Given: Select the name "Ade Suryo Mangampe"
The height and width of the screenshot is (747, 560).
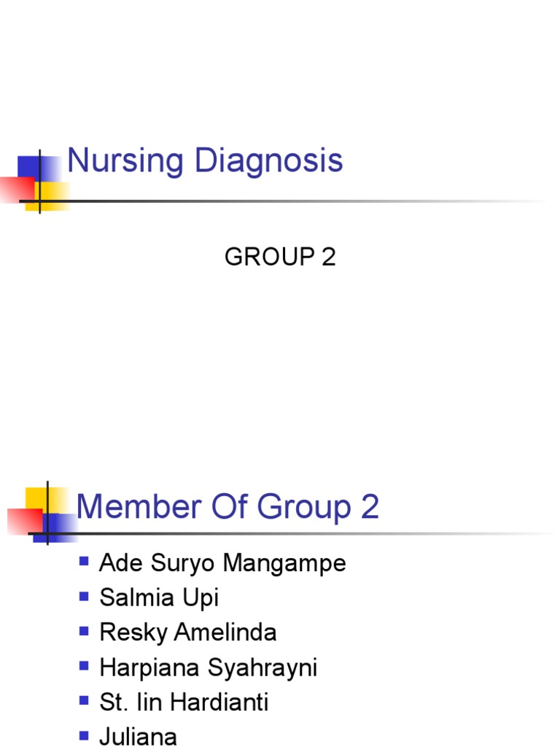Looking at the screenshot, I should pyautogui.click(x=222, y=563).
